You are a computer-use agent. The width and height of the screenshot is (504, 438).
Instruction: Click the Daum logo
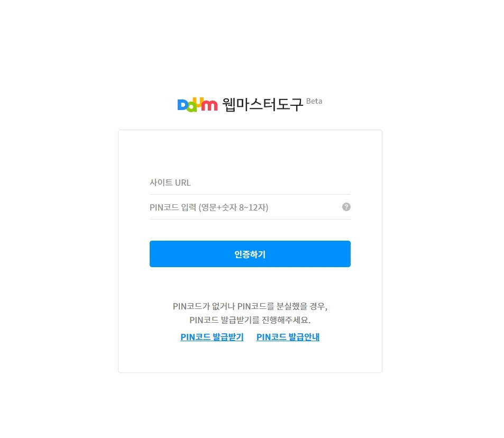click(x=197, y=105)
